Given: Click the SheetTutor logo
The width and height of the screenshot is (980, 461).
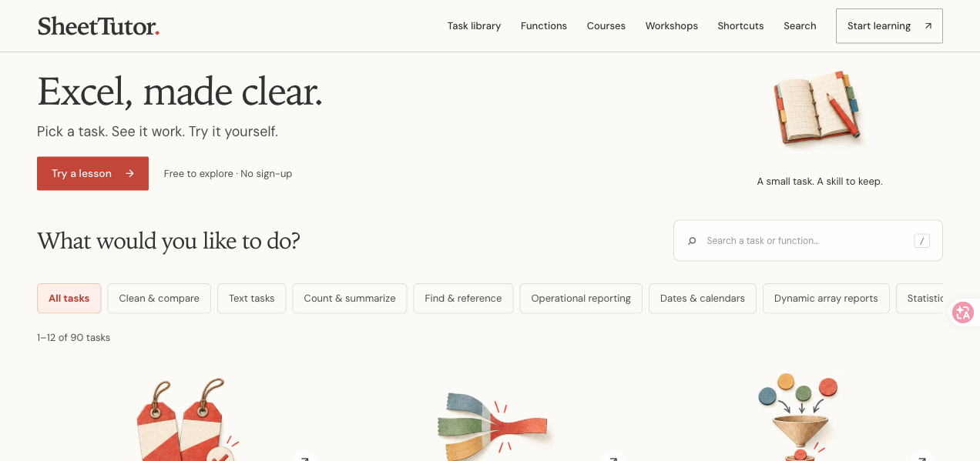Looking at the screenshot, I should click(99, 26).
